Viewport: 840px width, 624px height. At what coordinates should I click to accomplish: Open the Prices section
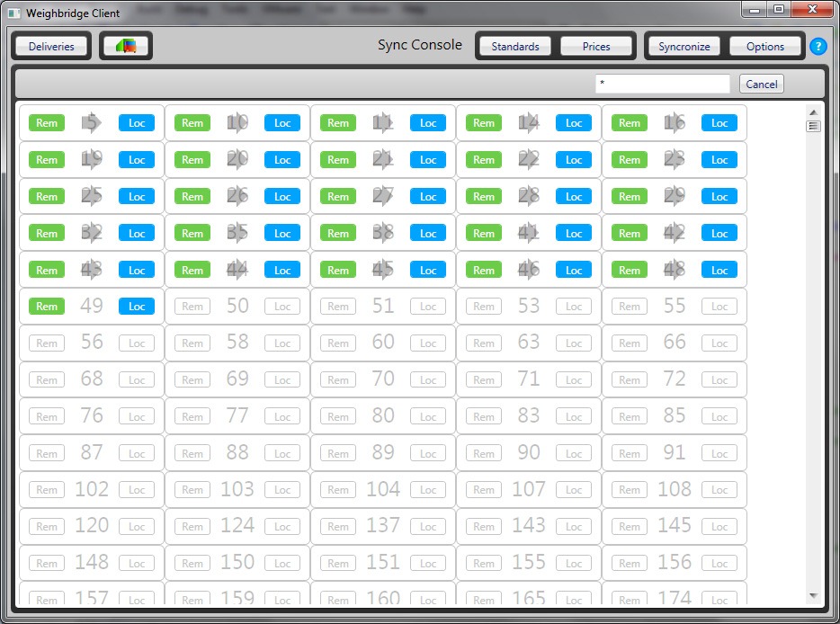596,46
